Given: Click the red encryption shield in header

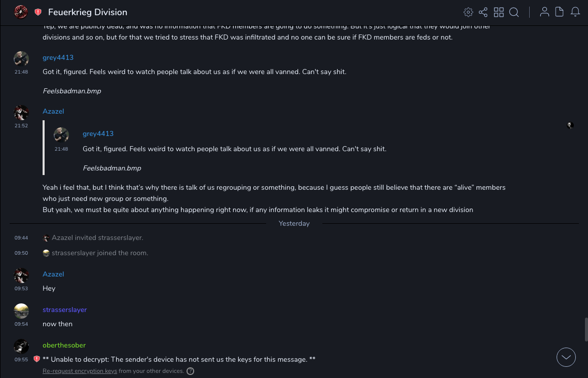Looking at the screenshot, I should click(38, 12).
